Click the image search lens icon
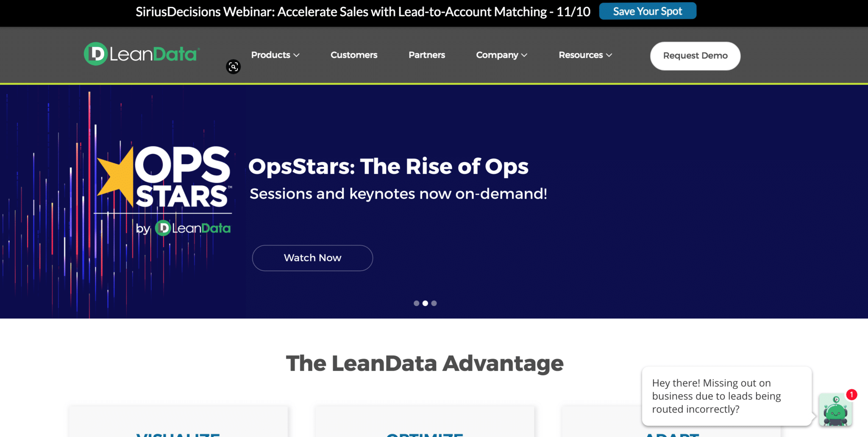868x437 pixels. pyautogui.click(x=233, y=66)
